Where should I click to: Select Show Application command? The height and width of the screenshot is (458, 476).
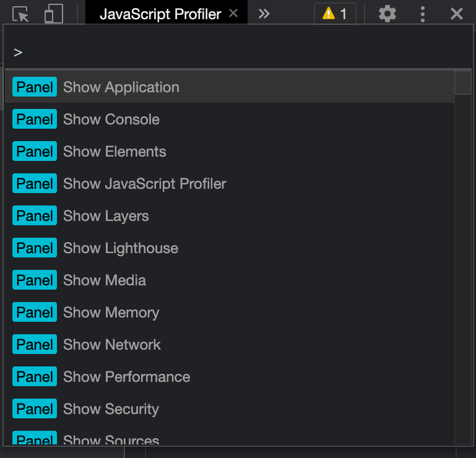230,87
